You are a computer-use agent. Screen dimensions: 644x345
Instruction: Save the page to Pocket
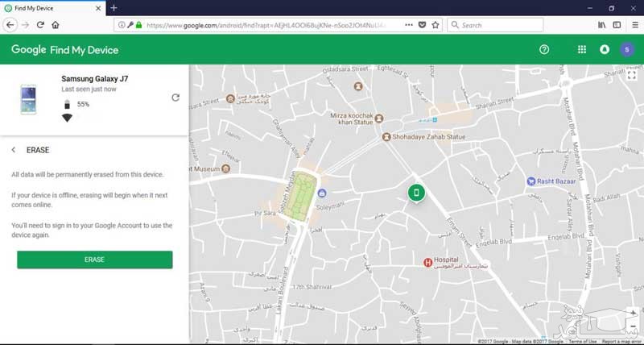tap(422, 25)
